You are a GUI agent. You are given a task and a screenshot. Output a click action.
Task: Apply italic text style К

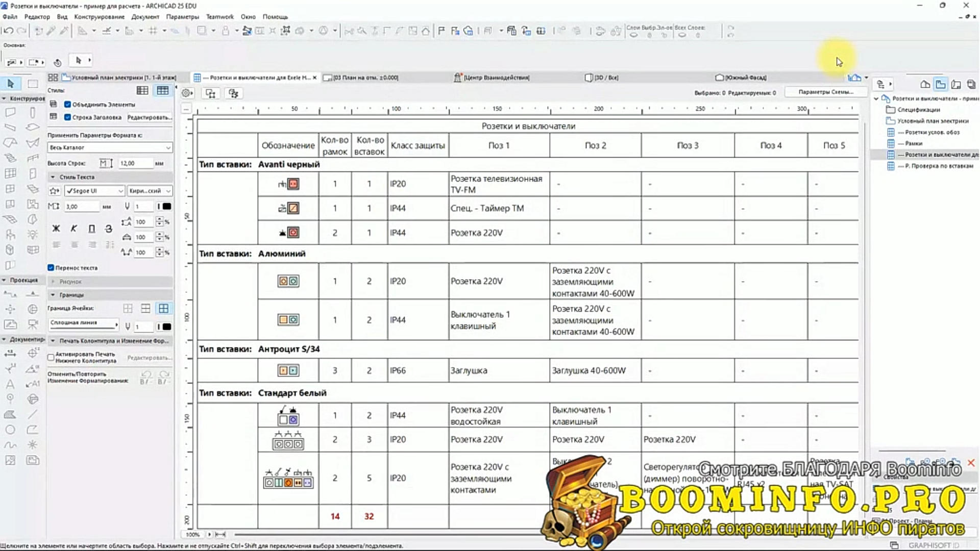[x=74, y=229]
